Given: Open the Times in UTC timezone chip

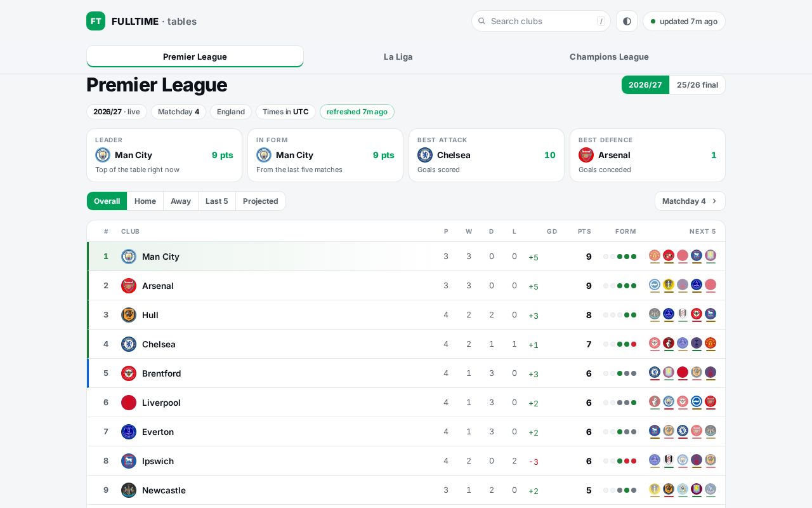Looking at the screenshot, I should (285, 112).
